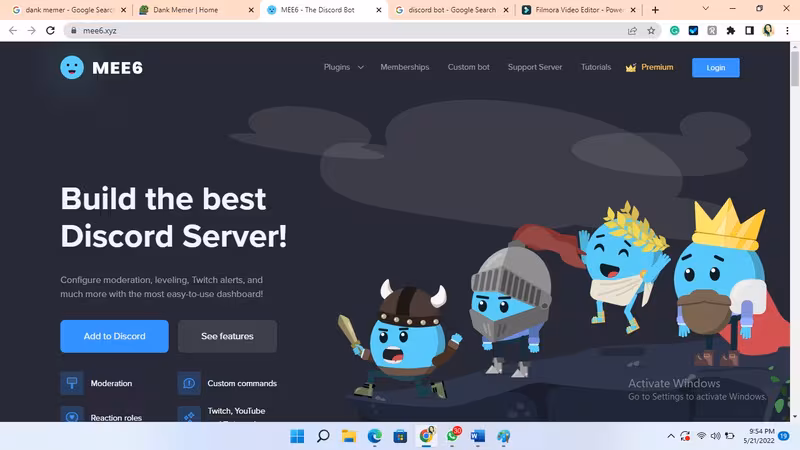The height and width of the screenshot is (450, 800).
Task: Open the clock and date in taskbar
Action: point(759,436)
